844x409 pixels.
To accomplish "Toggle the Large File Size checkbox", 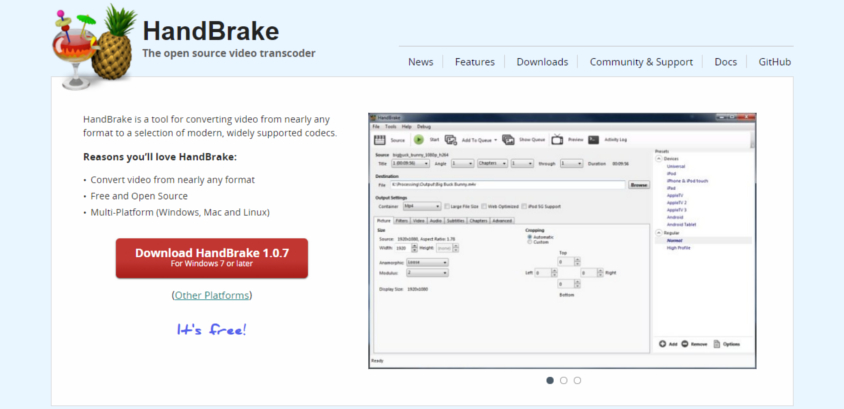I will tap(447, 206).
